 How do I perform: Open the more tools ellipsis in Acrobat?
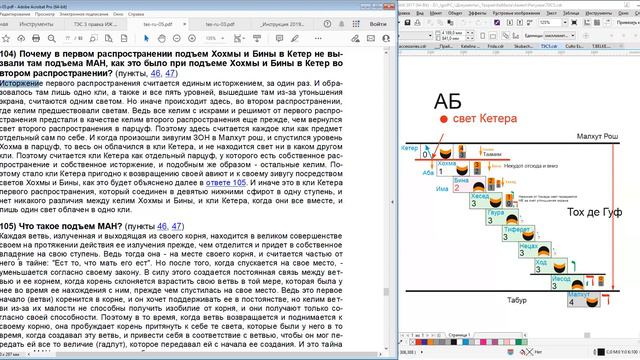tap(318, 38)
